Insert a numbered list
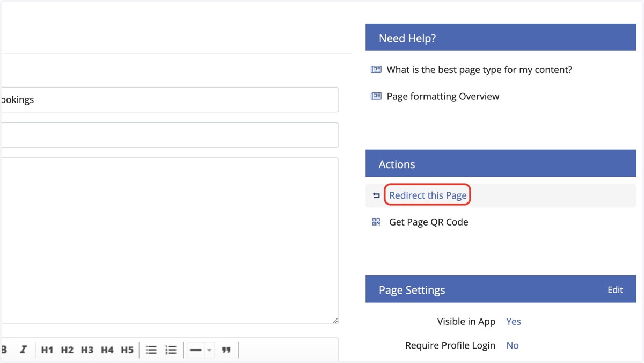Viewport: 644px width, 363px height. point(171,350)
